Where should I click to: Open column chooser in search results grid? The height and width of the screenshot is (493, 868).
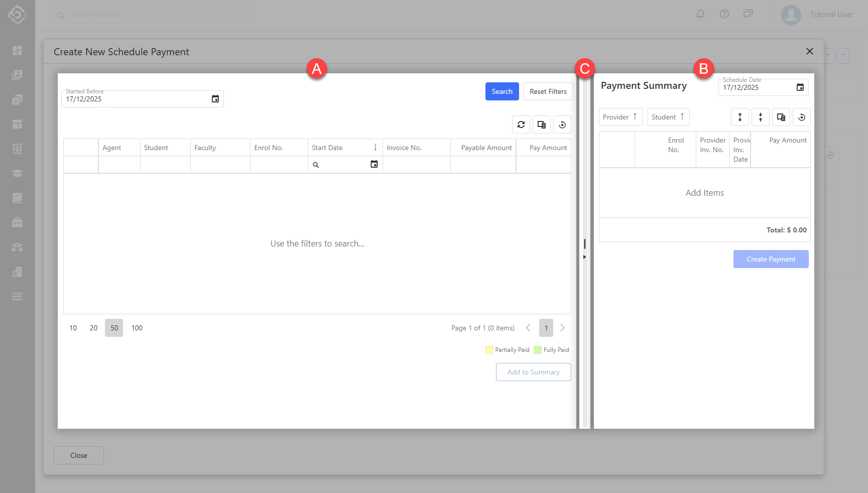[541, 125]
